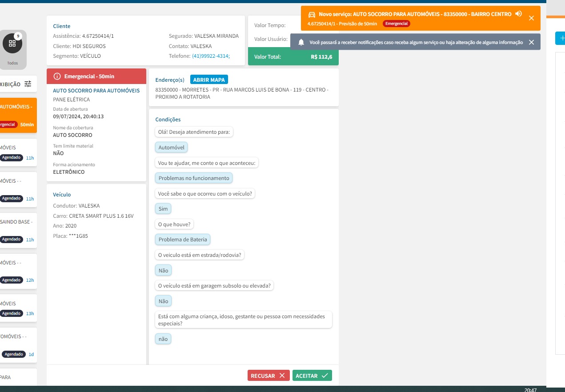Click the 'Problema de Bateria' answer chip
This screenshot has height=392, width=565.
pyautogui.click(x=183, y=240)
